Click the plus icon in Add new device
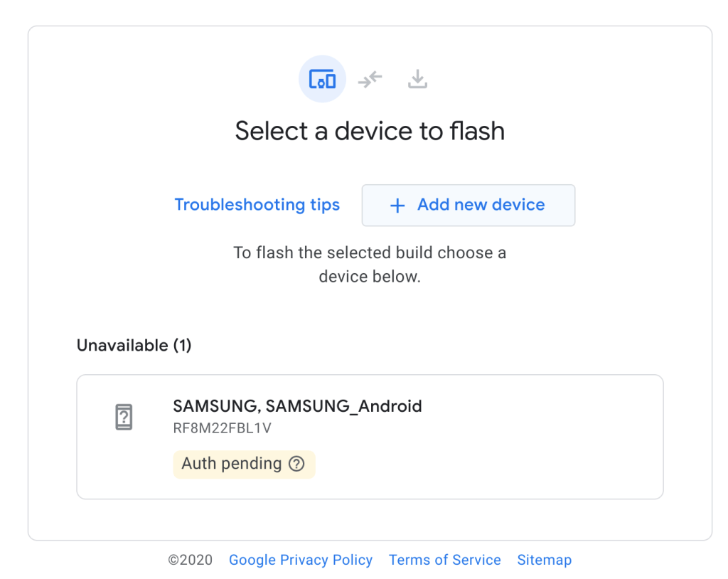This screenshot has height=579, width=728. 397,206
